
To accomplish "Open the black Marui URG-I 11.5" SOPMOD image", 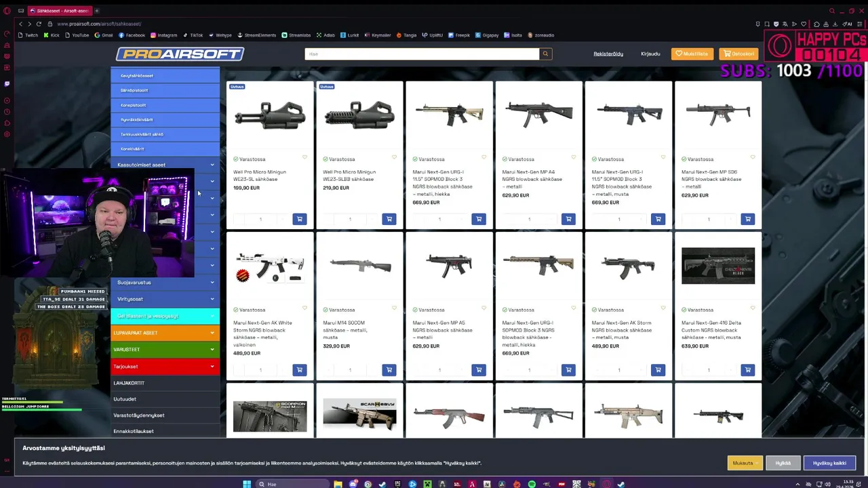I will (x=628, y=115).
